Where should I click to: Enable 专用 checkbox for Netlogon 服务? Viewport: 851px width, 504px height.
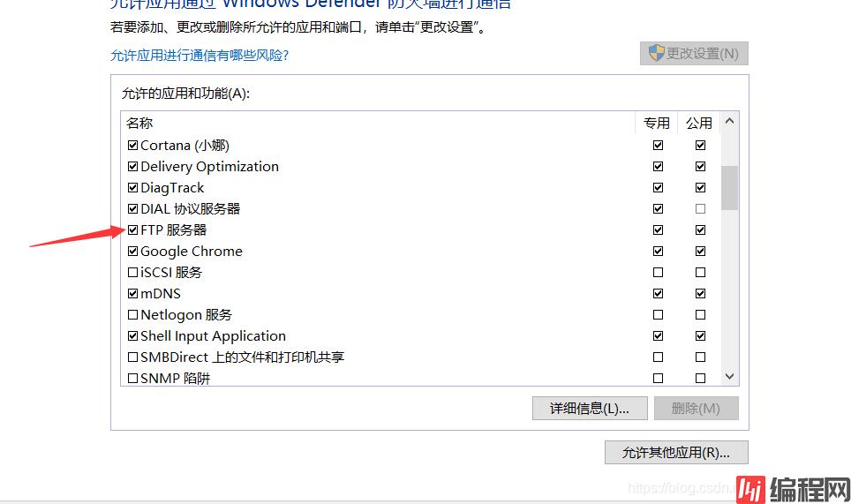click(658, 315)
